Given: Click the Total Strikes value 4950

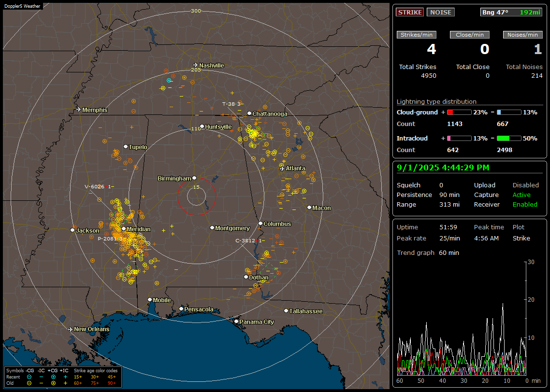Looking at the screenshot, I should click(429, 76).
